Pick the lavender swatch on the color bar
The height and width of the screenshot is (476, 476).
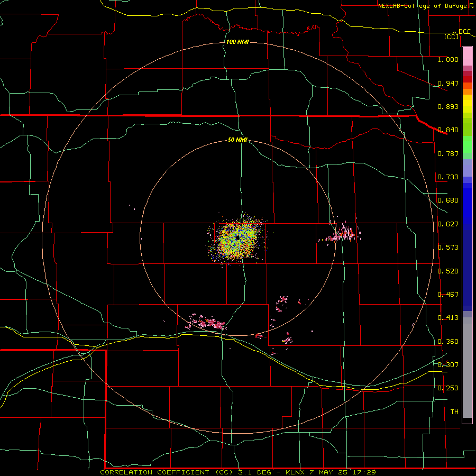(467, 168)
